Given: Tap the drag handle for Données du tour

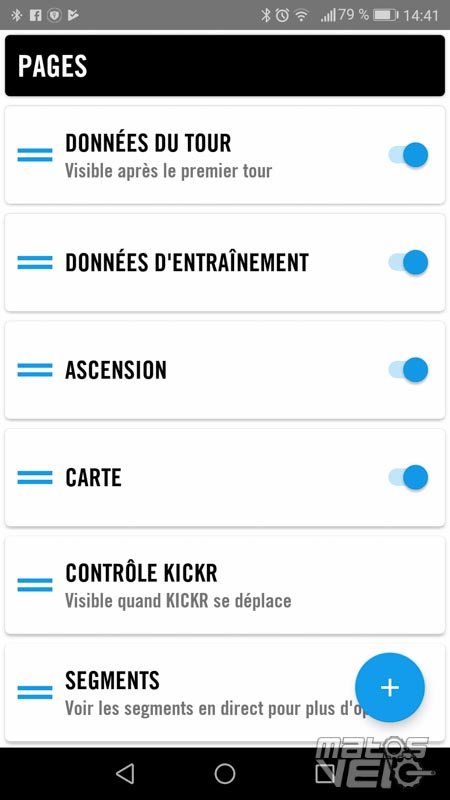Looking at the screenshot, I should [x=35, y=155].
